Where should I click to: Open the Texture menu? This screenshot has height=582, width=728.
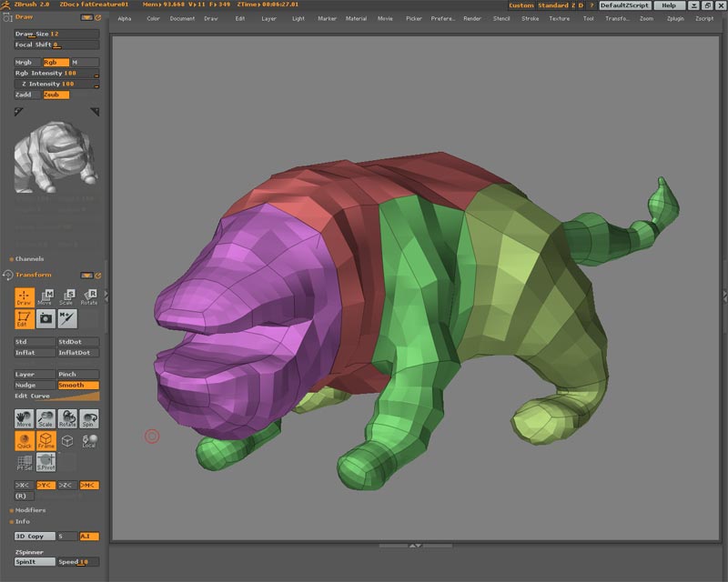(x=559, y=18)
